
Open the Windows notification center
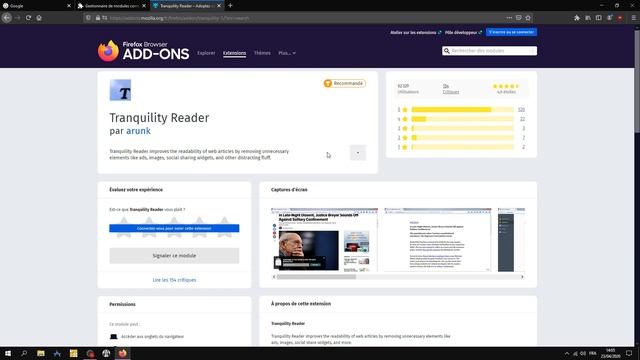point(629,353)
